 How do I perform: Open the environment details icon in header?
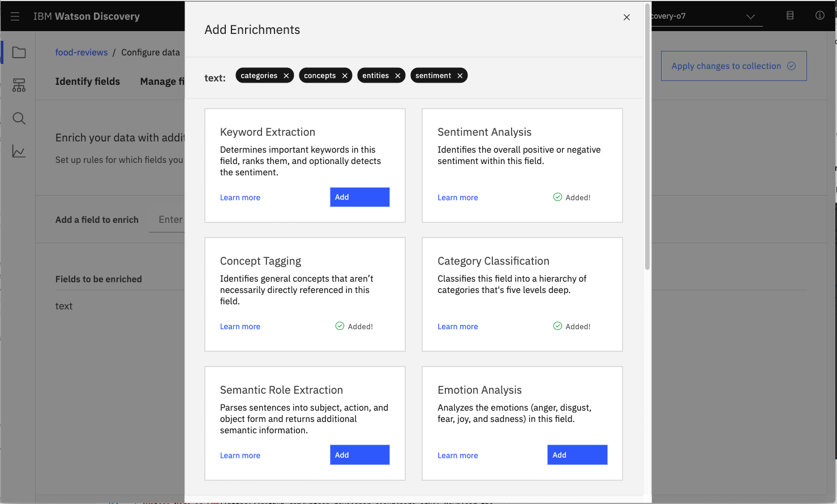pyautogui.click(x=790, y=16)
